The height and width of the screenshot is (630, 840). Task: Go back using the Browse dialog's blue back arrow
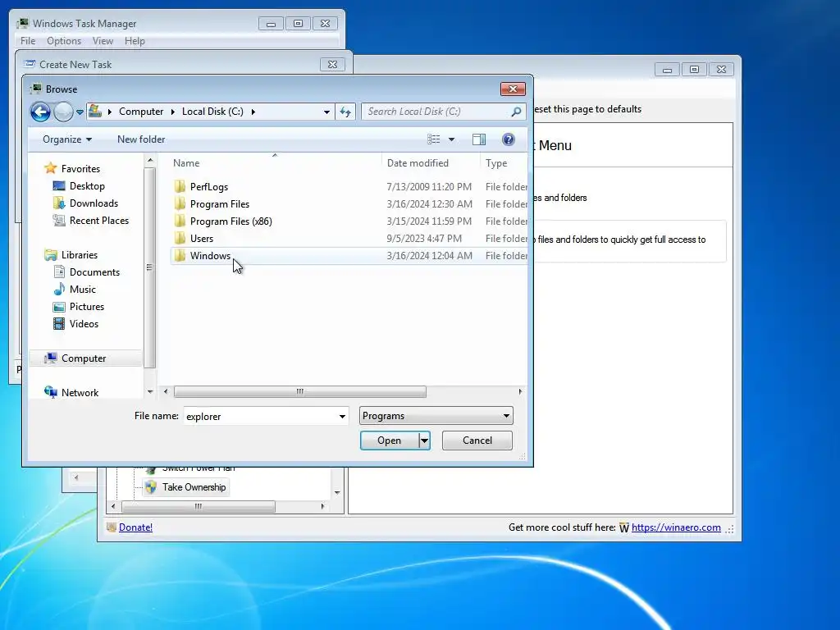tap(40, 112)
